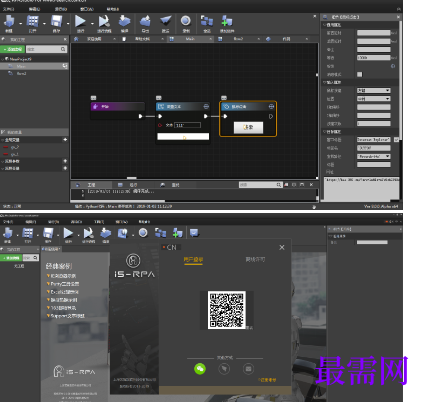Image resolution: width=427 pixels, height=402 pixels.
Task: Open the second dropdown in properties input section
Action: 373,99
